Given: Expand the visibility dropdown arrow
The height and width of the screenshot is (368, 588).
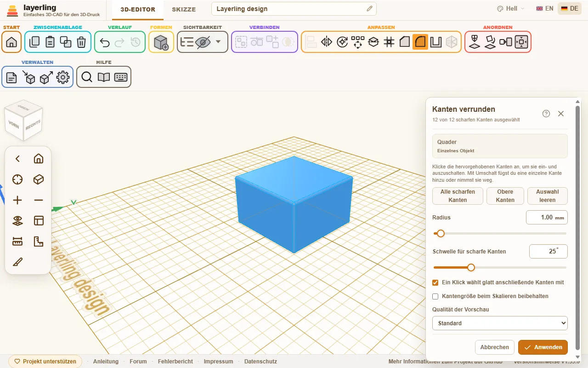Looking at the screenshot, I should [x=218, y=42].
